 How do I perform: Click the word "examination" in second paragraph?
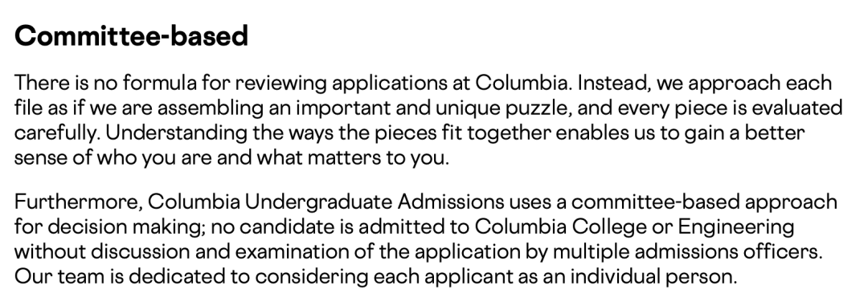[300, 251]
